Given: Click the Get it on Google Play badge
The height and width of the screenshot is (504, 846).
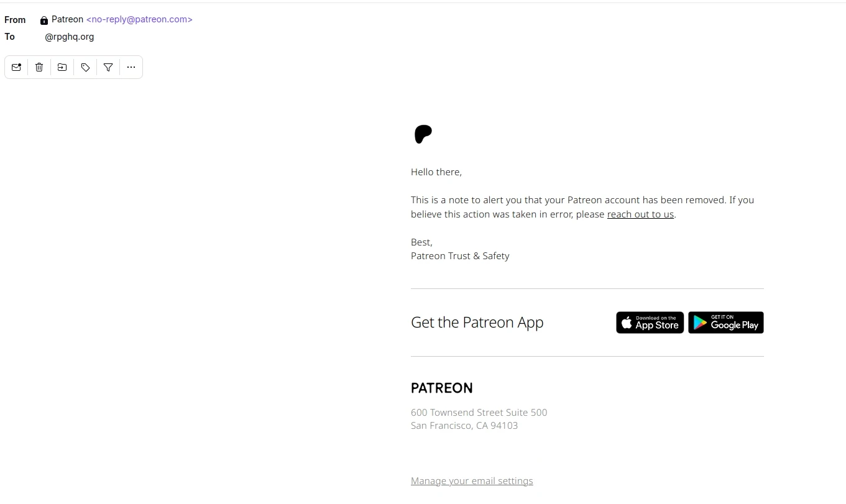Looking at the screenshot, I should tap(725, 323).
